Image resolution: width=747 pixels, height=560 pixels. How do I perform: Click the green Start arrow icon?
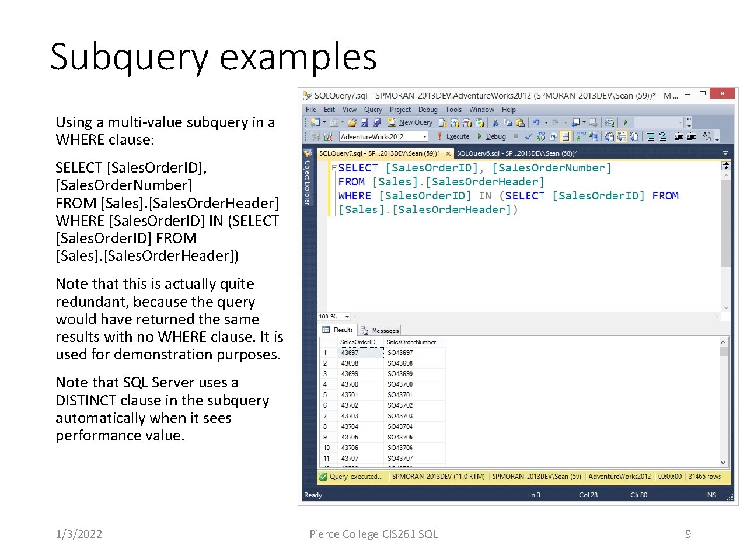(626, 123)
